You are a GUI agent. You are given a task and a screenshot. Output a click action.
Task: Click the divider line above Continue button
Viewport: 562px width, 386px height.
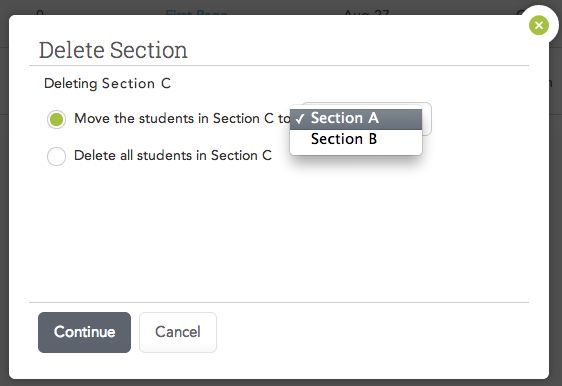pos(279,302)
